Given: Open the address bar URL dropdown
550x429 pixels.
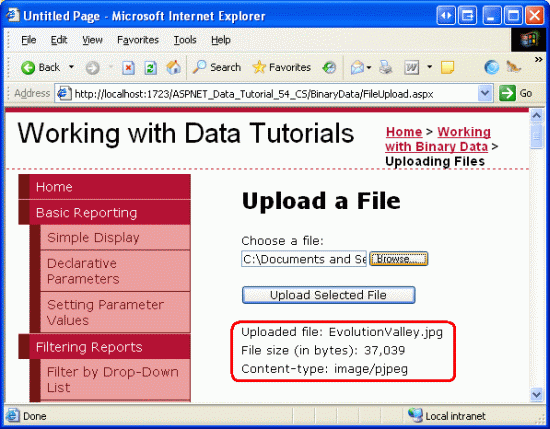Looking at the screenshot, I should [x=485, y=93].
